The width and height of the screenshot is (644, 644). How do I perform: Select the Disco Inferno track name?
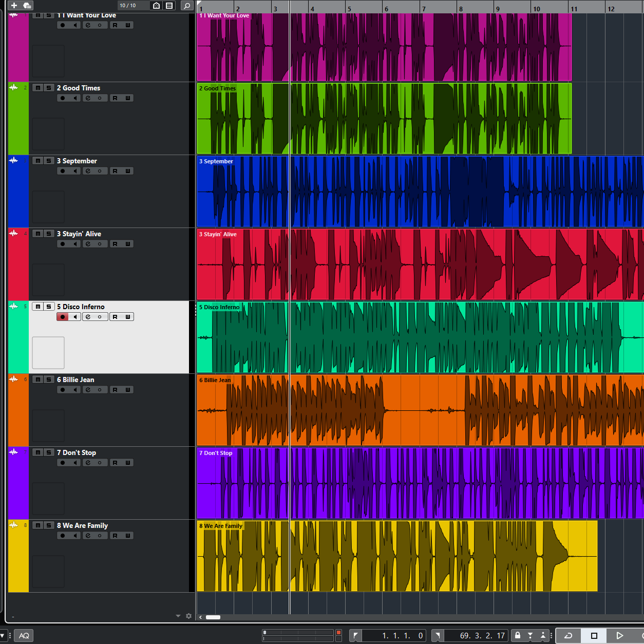pyautogui.click(x=81, y=307)
